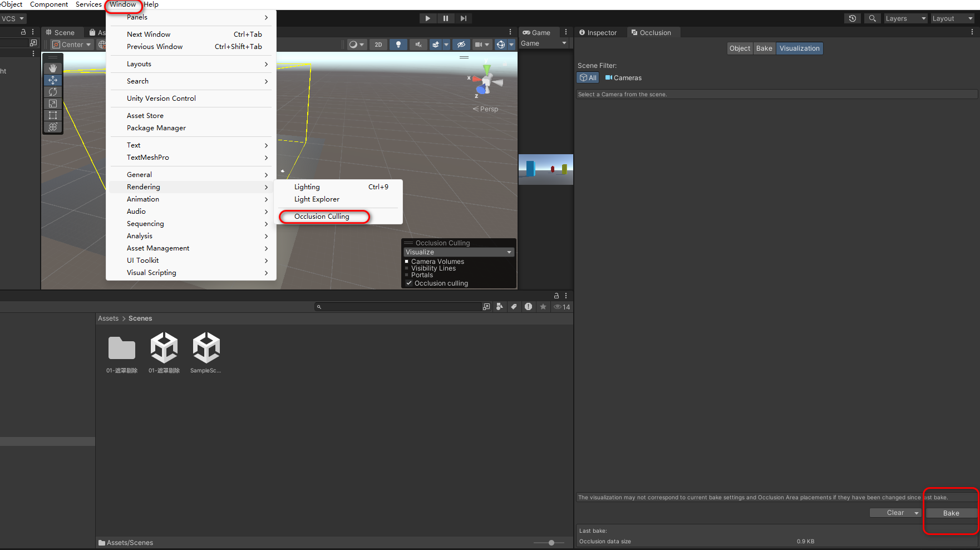Image resolution: width=980 pixels, height=550 pixels.
Task: Open Clear button dropdown arrow
Action: pyautogui.click(x=917, y=513)
